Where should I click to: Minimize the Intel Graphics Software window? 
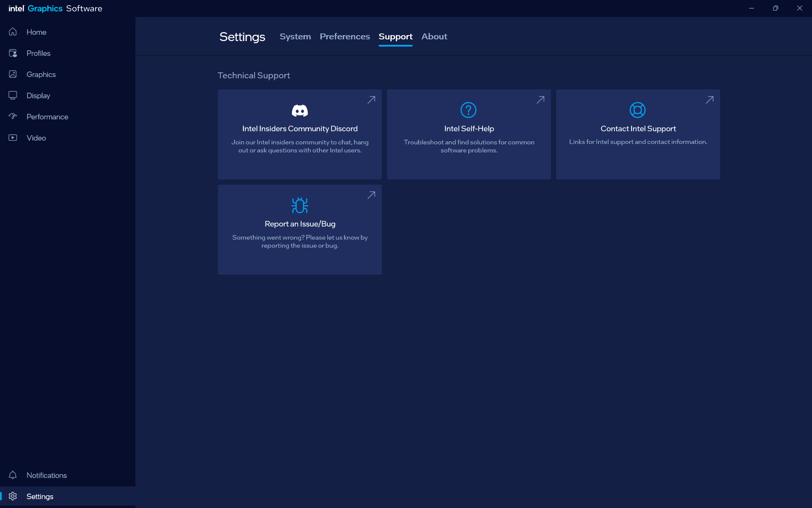(752, 8)
